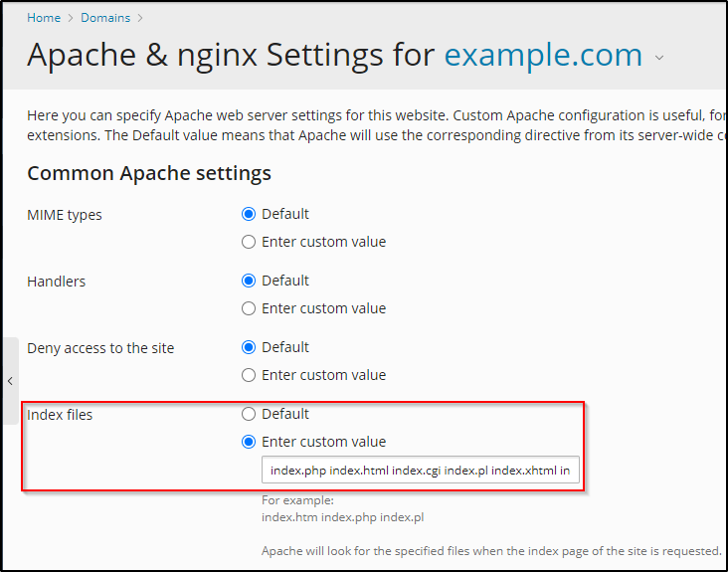Click the Deny access to the site label
The width and height of the screenshot is (728, 572).
tap(100, 348)
